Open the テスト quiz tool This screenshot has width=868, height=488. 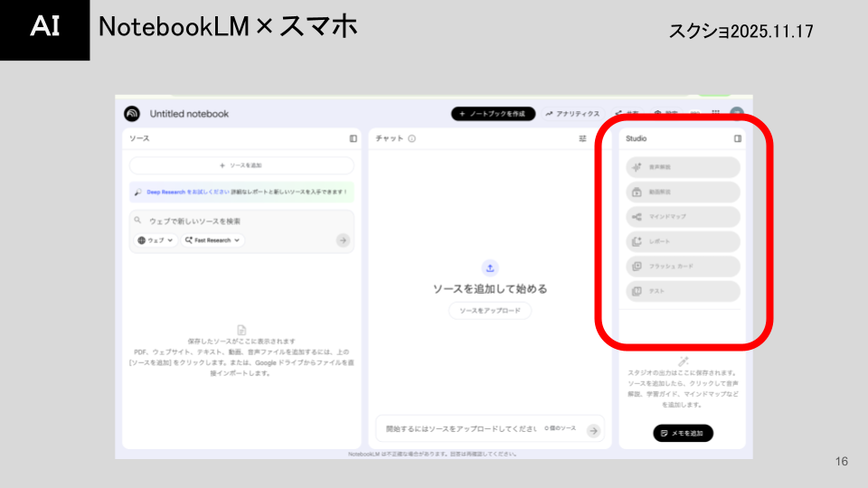click(x=683, y=291)
